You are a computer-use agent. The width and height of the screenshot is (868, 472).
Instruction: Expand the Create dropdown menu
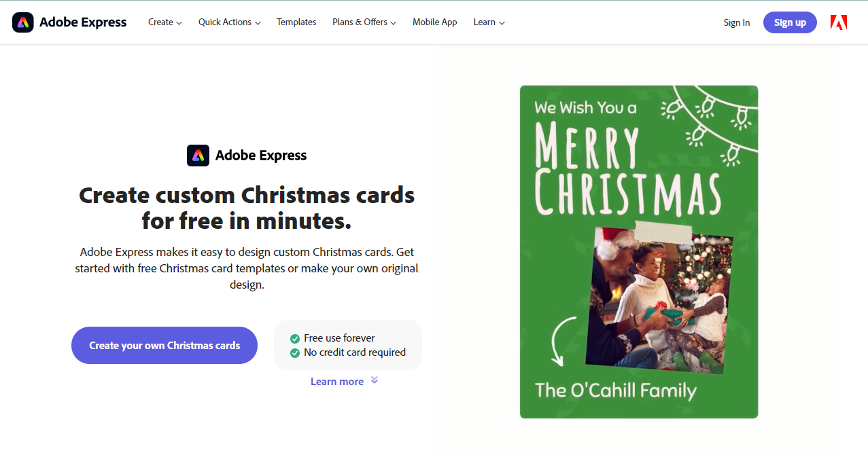point(165,22)
